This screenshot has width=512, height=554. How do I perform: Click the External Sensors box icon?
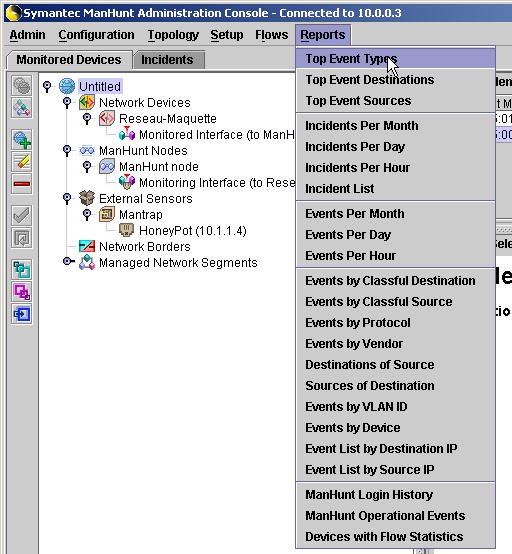(87, 198)
